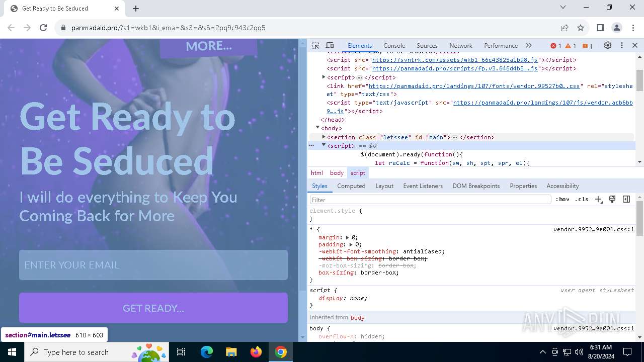Show the orange issues counter

[x=588, y=46]
